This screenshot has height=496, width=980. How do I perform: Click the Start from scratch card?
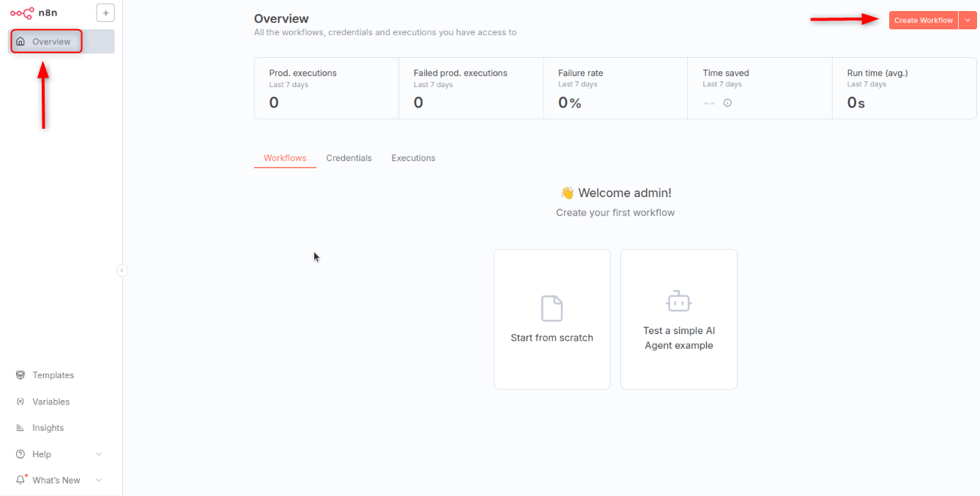pyautogui.click(x=552, y=319)
